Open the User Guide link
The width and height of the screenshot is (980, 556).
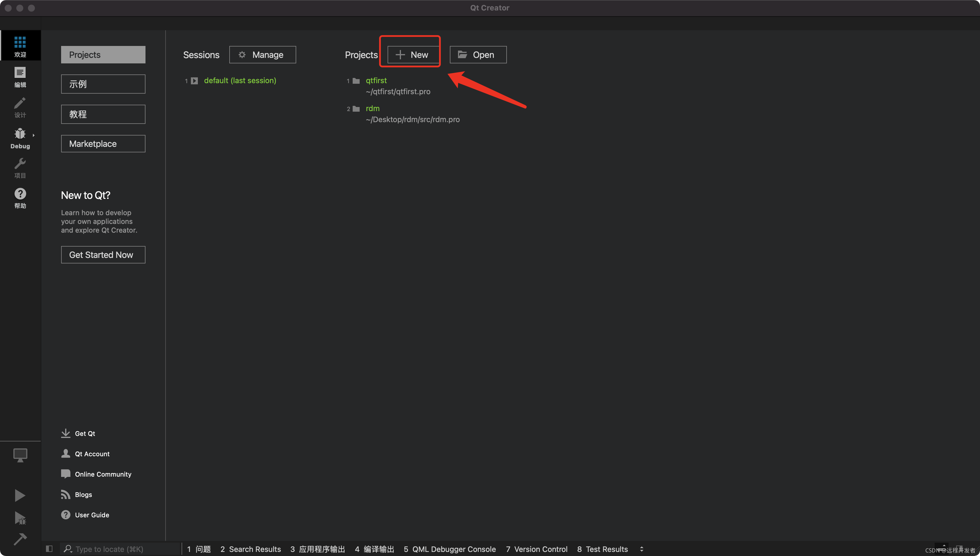(x=92, y=515)
